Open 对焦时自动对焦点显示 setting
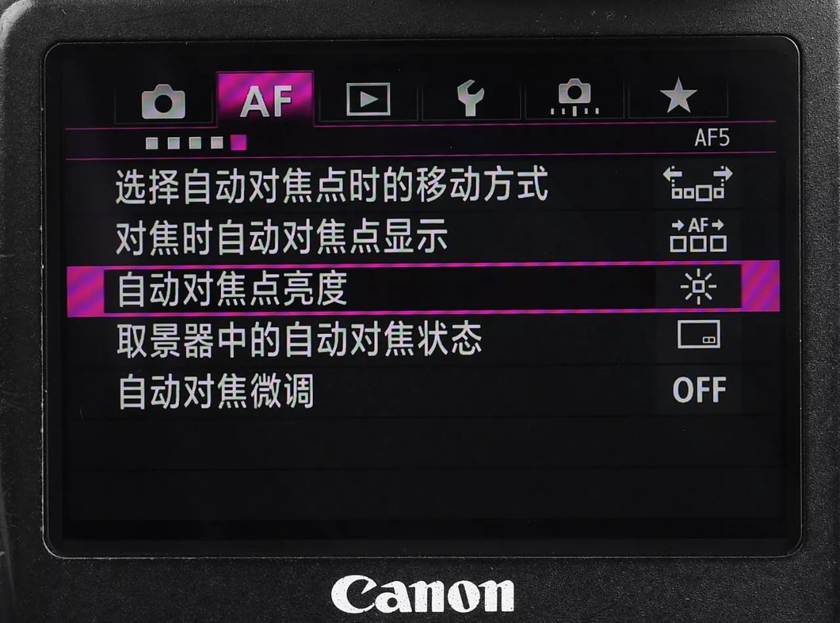Screen dimensions: 840x623 (423, 237)
